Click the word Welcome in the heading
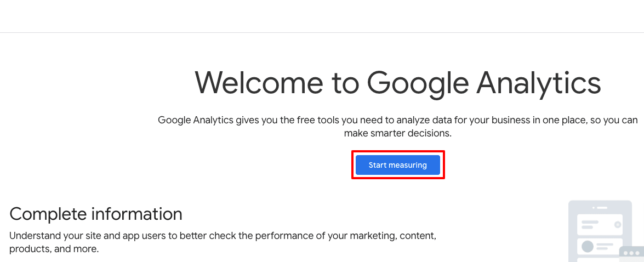 [x=258, y=83]
